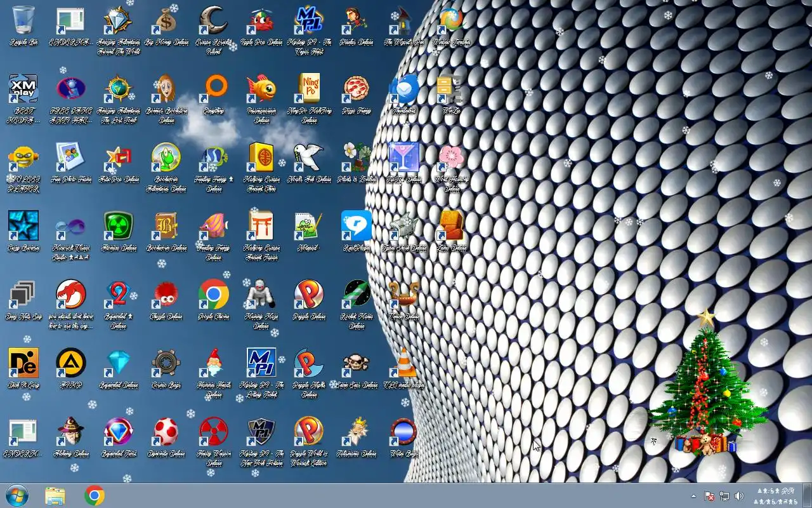The height and width of the screenshot is (508, 812).
Task: Open Action Center flag tray icon
Action: [709, 496]
